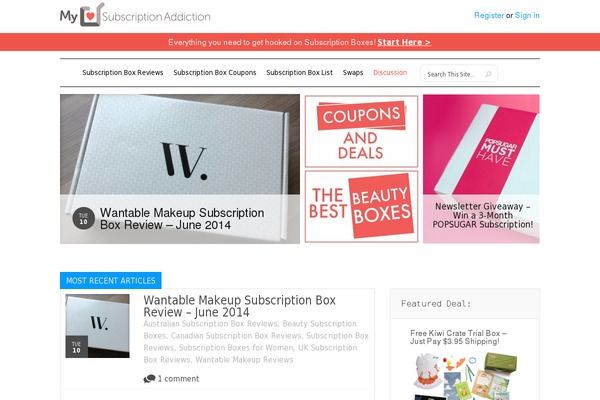The image size is (600, 400).
Task: Open the Kiwi Crate trial box product image
Action: (x=465, y=376)
